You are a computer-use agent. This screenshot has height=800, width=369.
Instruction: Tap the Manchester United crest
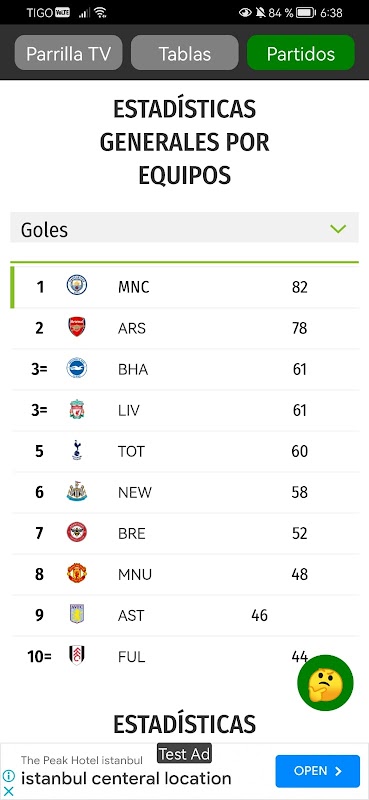(x=77, y=573)
